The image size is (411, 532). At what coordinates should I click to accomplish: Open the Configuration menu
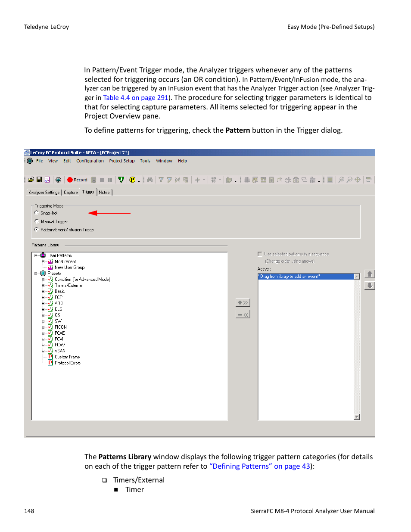pos(90,161)
